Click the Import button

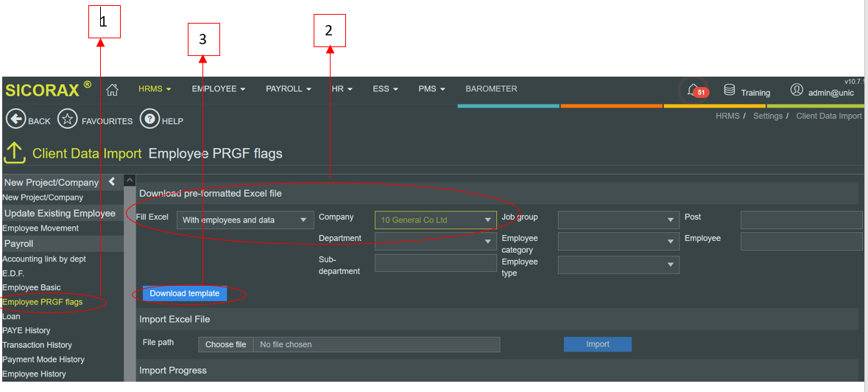(598, 344)
